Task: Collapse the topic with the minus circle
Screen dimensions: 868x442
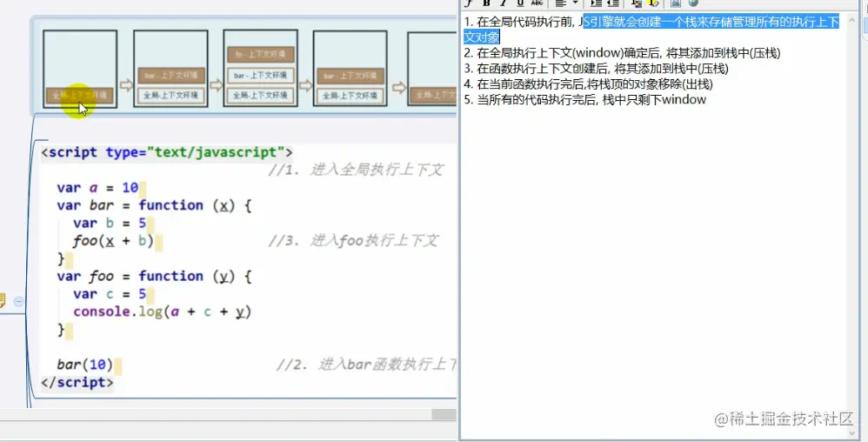Action: pyautogui.click(x=18, y=301)
